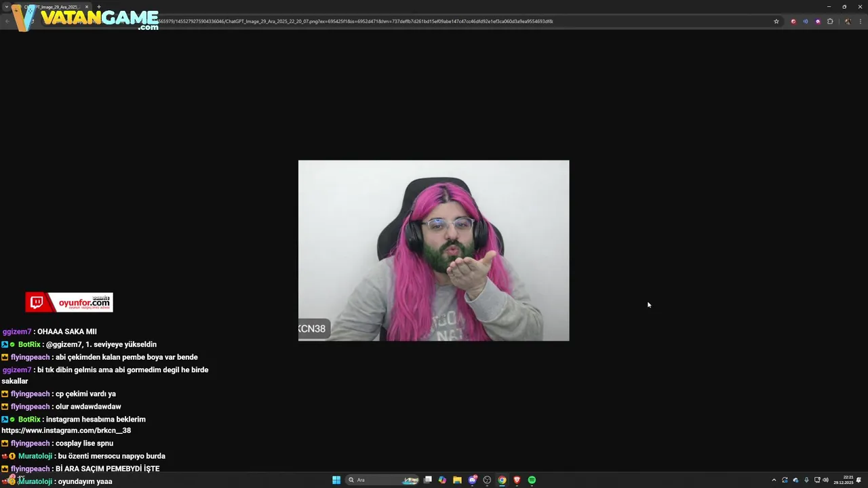Screen dimensions: 868x488
Task: Restore down the Chrome window
Action: pyautogui.click(x=844, y=7)
